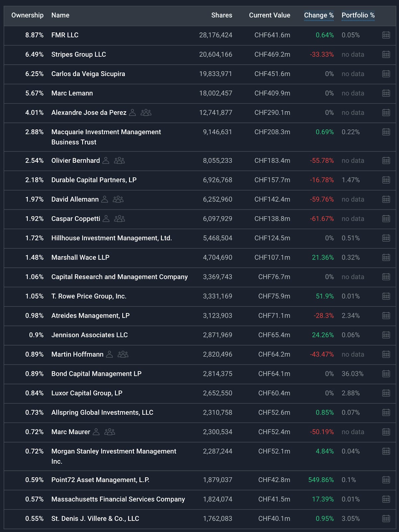The image size is (399, 532).
Task: Open calendar icon for Point72 Asset Management
Action: click(x=386, y=480)
